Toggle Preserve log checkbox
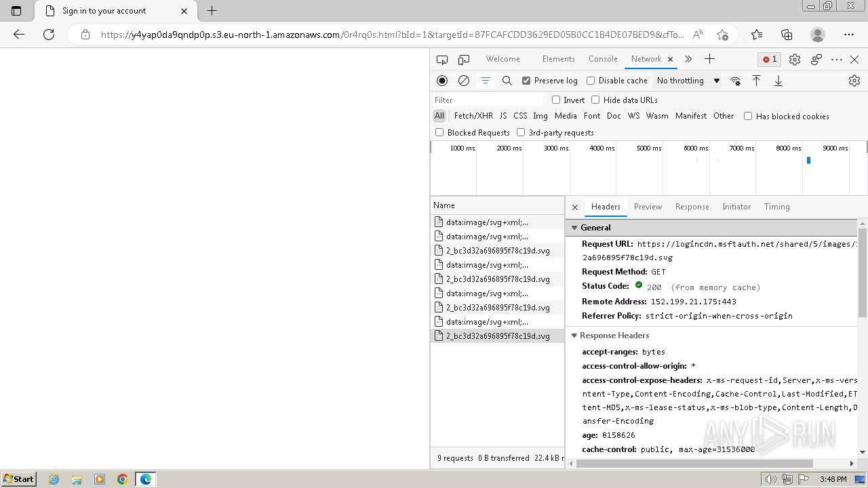This screenshot has height=488, width=868. click(x=526, y=81)
